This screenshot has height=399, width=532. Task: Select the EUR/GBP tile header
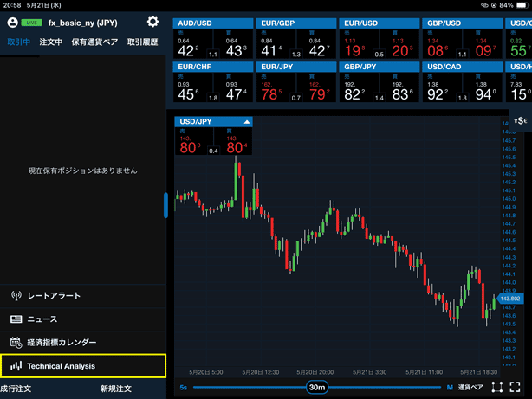[296, 23]
